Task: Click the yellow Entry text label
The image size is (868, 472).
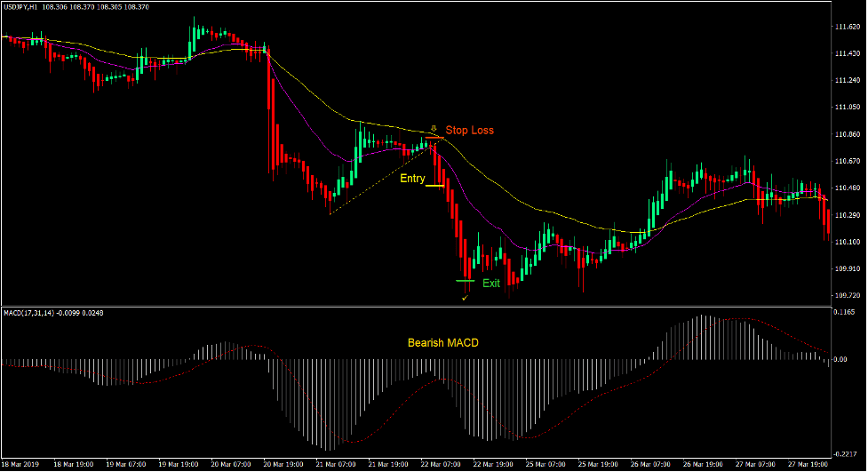Action: coord(412,179)
